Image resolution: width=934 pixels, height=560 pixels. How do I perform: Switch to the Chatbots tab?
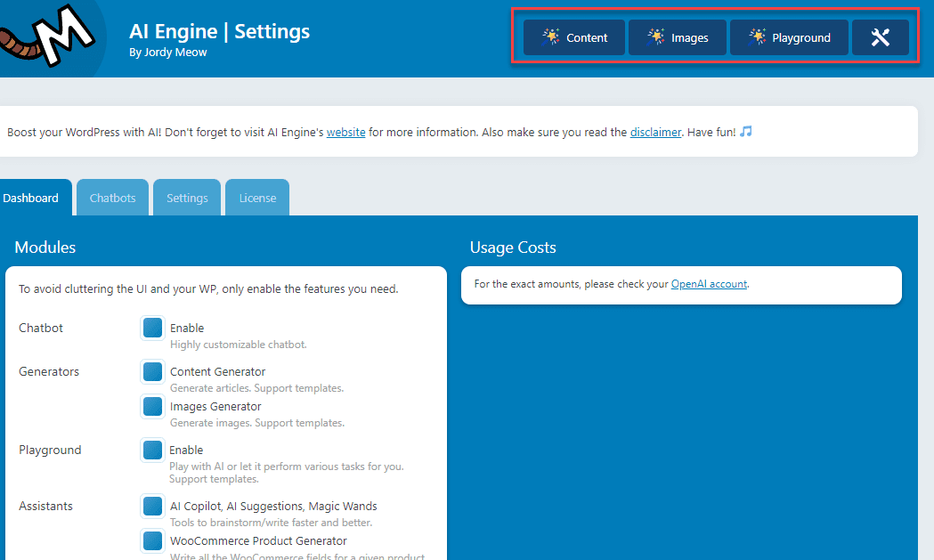point(112,197)
